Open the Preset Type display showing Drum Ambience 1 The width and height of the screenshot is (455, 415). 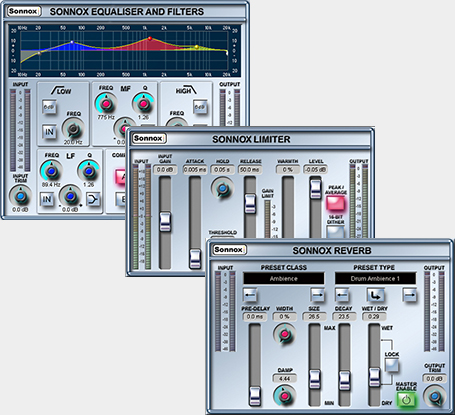coord(375,279)
